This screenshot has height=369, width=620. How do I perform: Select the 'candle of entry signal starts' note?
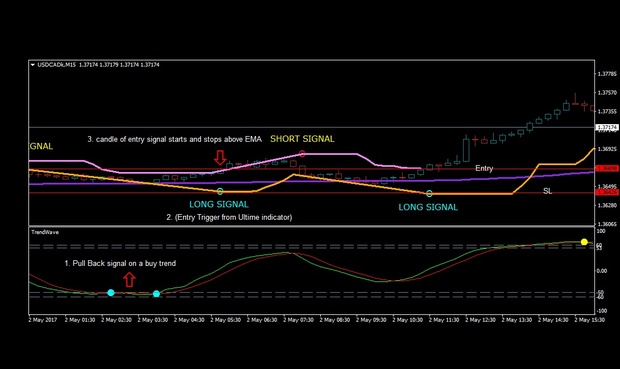(x=174, y=139)
